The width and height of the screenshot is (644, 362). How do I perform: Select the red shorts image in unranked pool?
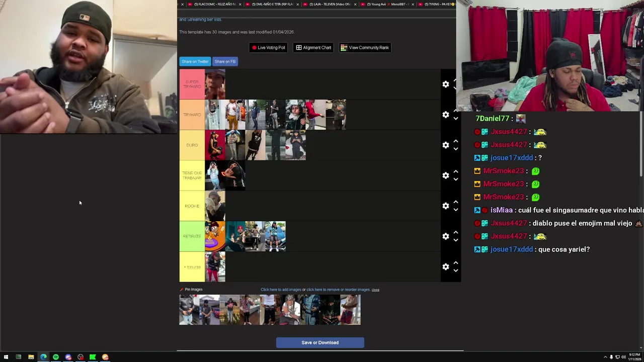click(x=351, y=310)
